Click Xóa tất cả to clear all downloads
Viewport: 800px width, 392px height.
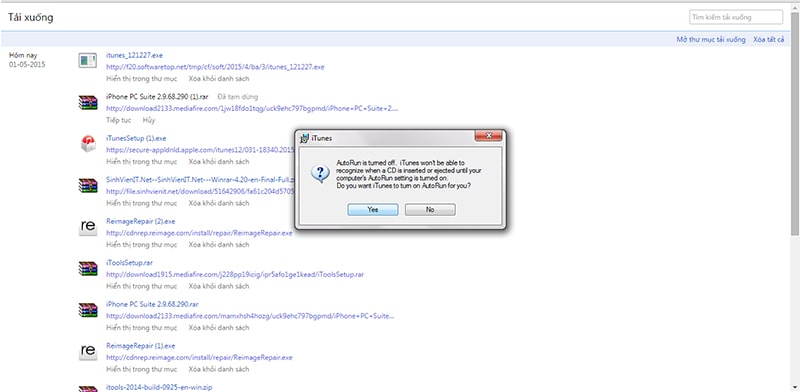(768, 39)
